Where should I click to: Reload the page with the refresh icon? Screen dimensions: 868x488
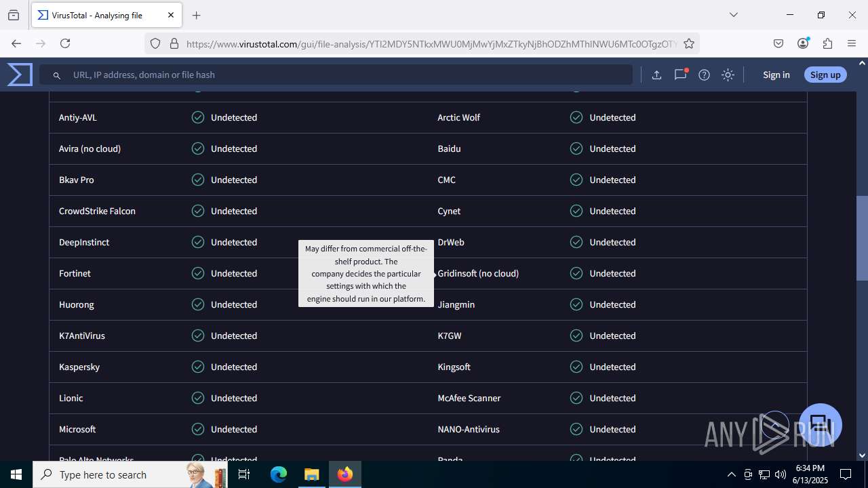(x=65, y=43)
